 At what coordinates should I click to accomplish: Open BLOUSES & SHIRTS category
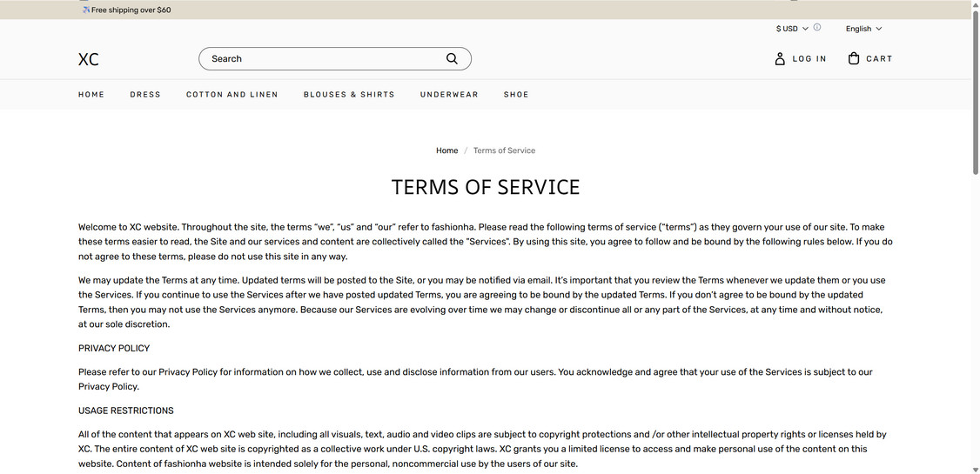click(349, 94)
